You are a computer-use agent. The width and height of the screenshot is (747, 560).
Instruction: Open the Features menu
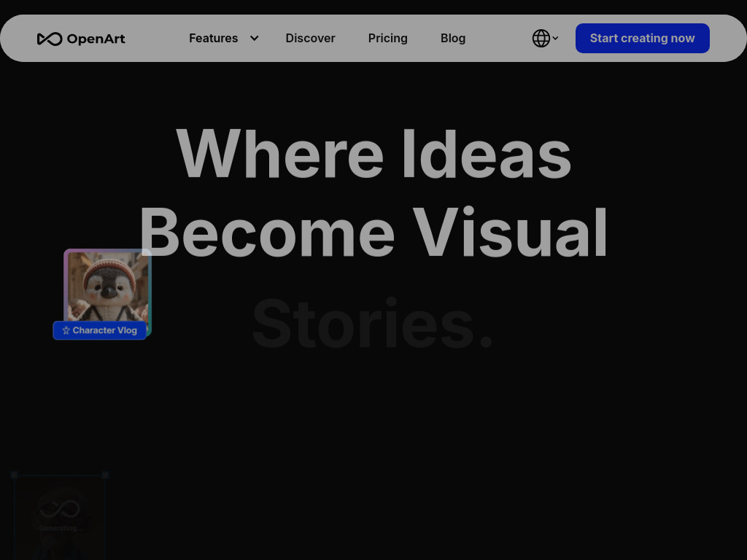point(213,39)
